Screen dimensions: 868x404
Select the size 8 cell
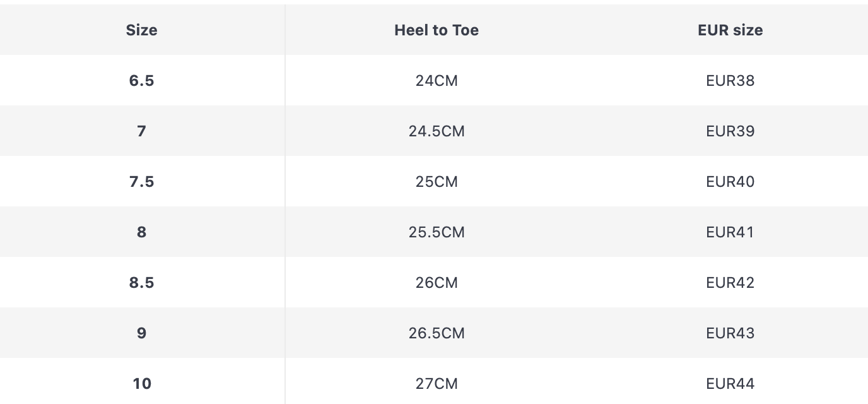141,232
